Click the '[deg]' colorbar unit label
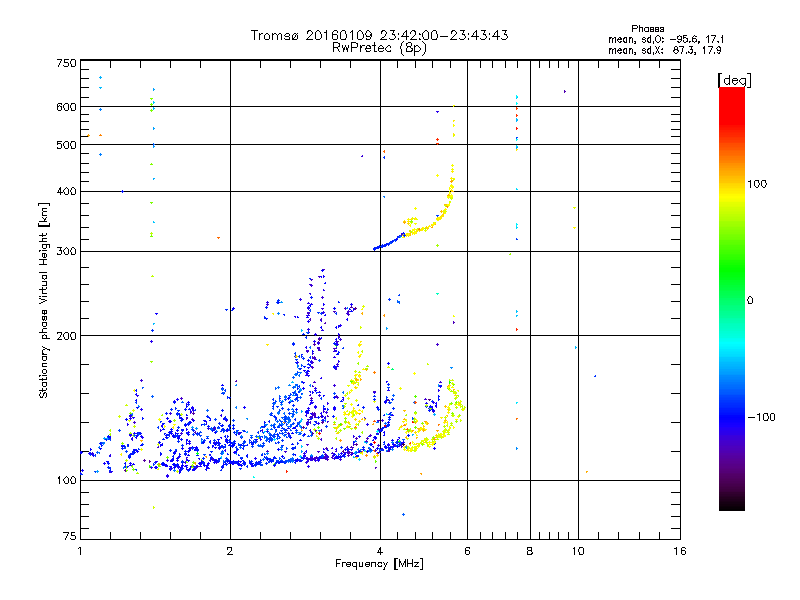This screenshot has height=600, width=800. tap(734, 80)
